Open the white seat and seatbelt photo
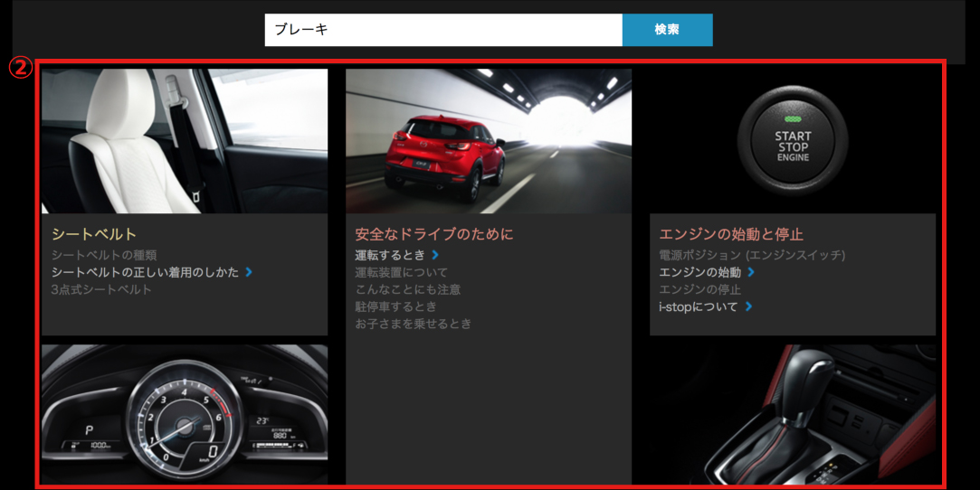The image size is (980, 490). click(x=185, y=141)
